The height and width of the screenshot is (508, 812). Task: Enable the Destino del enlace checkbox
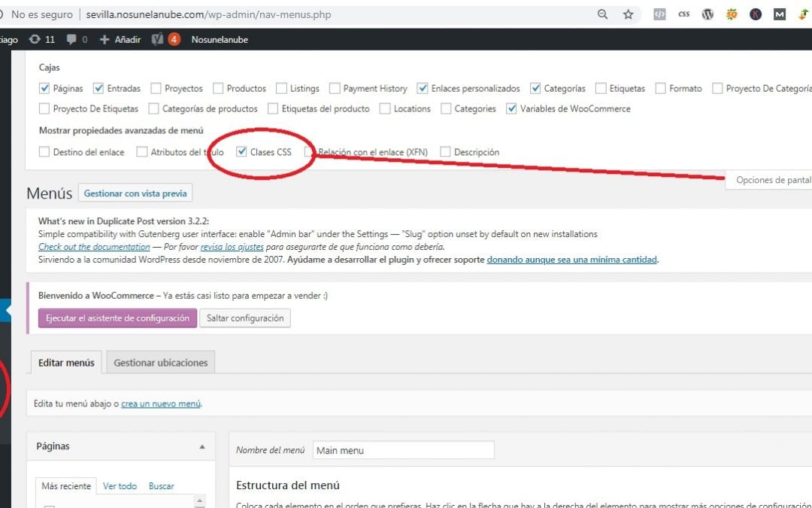[44, 152]
